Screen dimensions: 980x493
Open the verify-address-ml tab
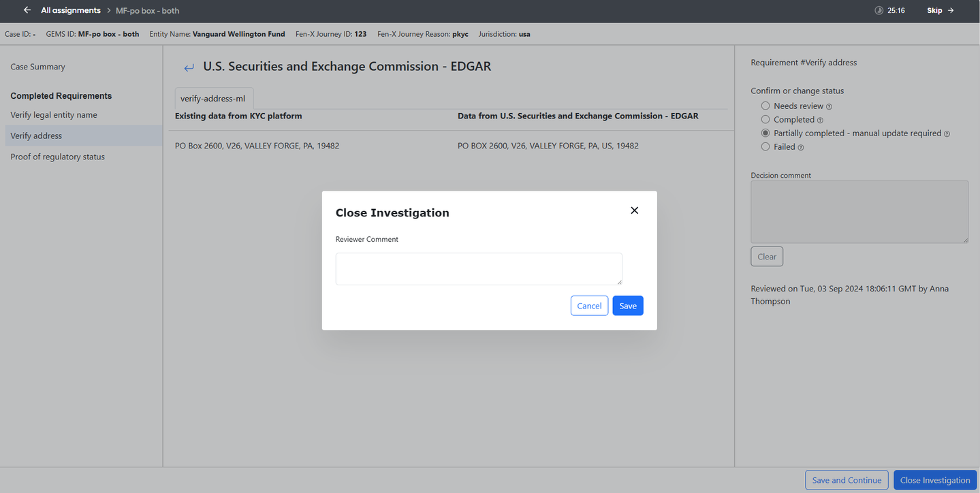click(213, 98)
